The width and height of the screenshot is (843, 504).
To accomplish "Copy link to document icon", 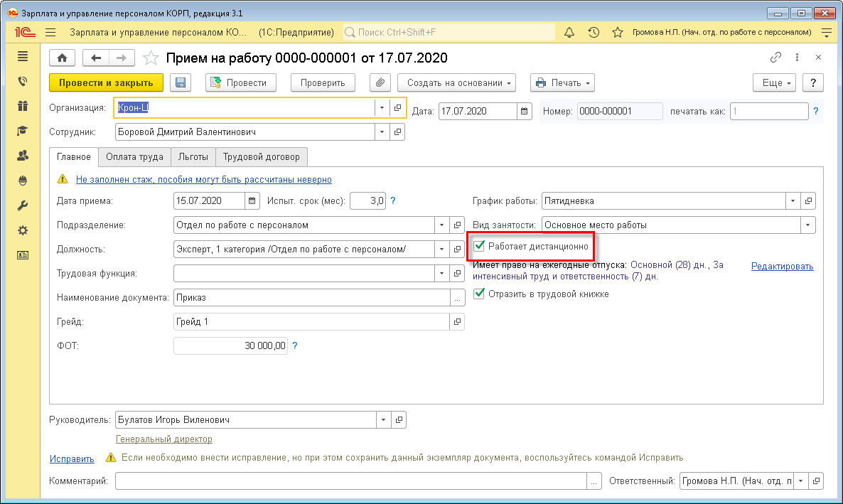I will pyautogui.click(x=775, y=58).
